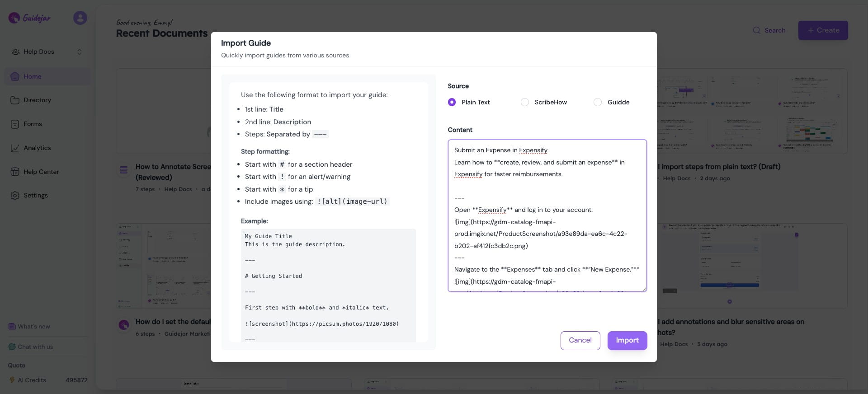The width and height of the screenshot is (868, 394).
Task: Cancel the Import Guide dialog
Action: 580,341
